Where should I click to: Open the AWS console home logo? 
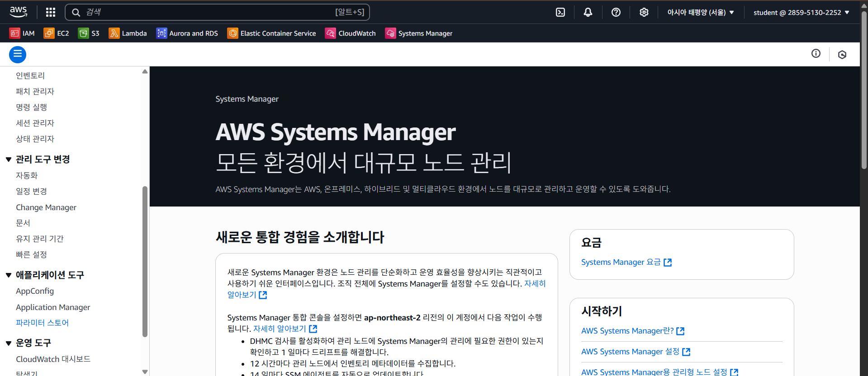18,12
